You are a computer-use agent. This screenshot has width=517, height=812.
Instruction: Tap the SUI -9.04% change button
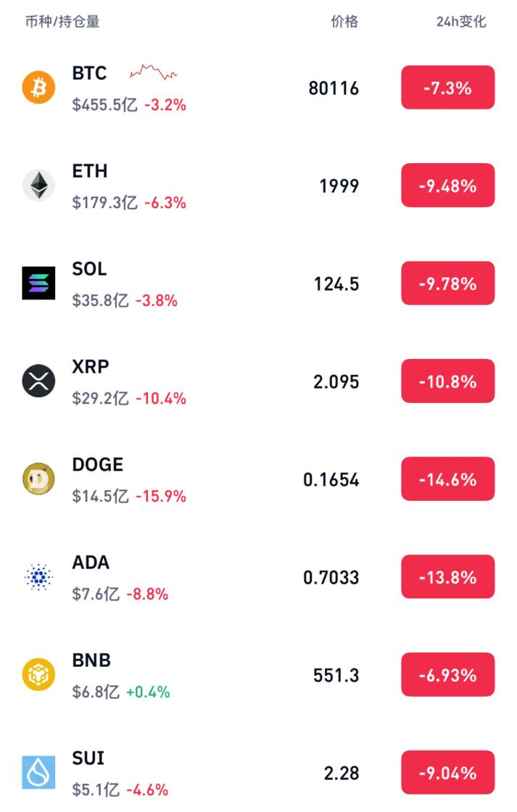447,773
